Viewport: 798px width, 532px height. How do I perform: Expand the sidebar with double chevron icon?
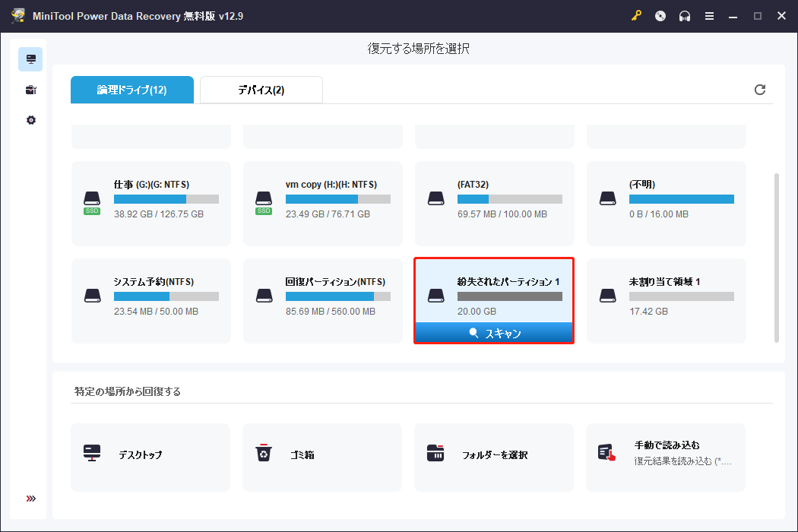(30, 499)
